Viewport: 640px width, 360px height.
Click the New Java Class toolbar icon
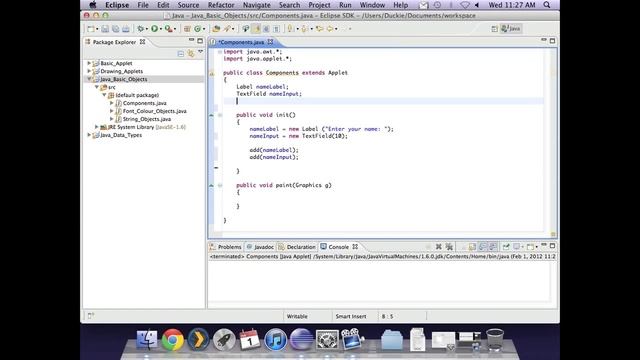[x=198, y=29]
